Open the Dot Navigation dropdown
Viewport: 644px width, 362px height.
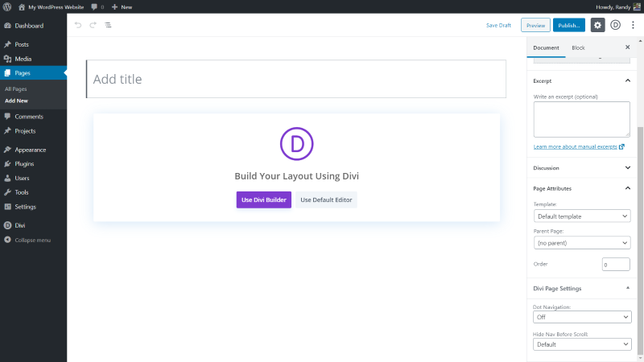point(582,317)
